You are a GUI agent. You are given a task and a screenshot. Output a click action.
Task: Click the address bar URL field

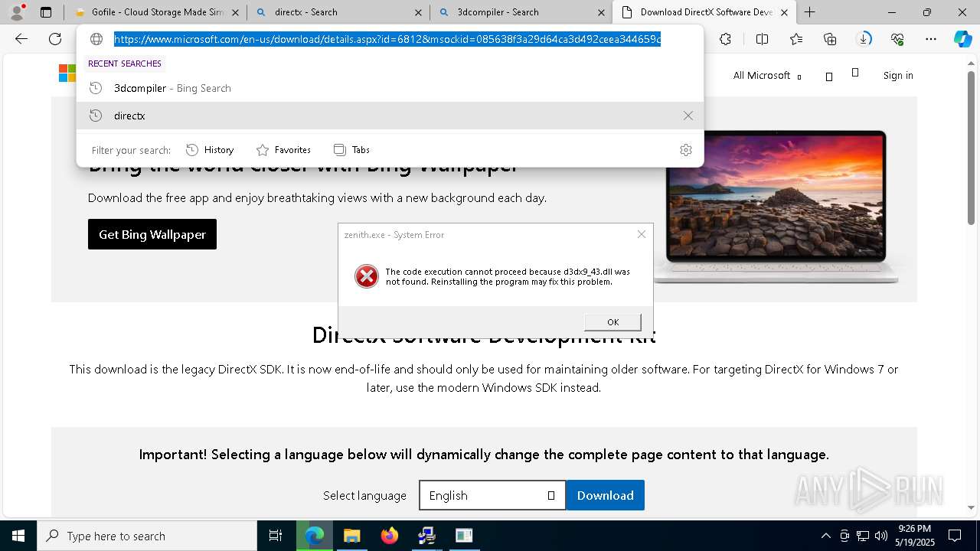click(x=387, y=39)
